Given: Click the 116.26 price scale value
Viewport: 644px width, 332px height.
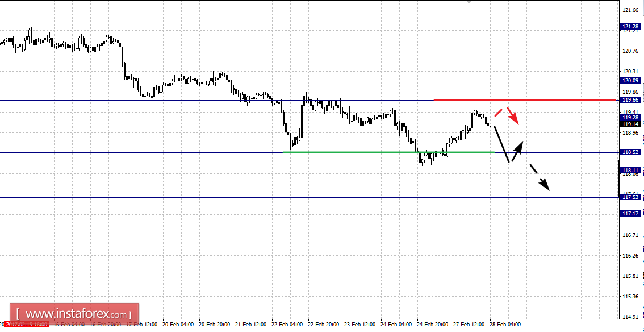Looking at the screenshot, I should point(630,256).
